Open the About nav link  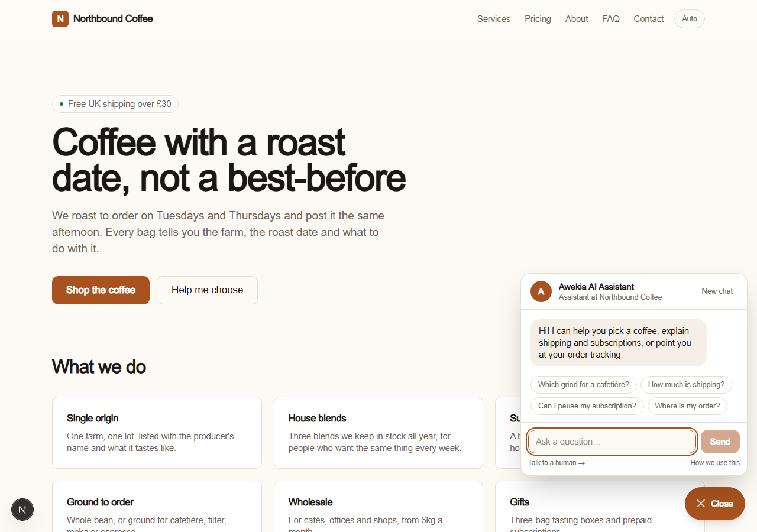point(577,19)
